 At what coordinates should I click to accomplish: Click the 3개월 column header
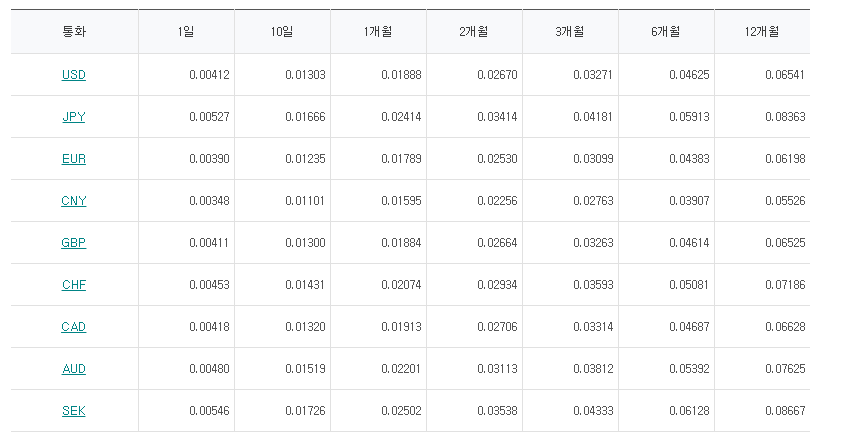coord(570,32)
